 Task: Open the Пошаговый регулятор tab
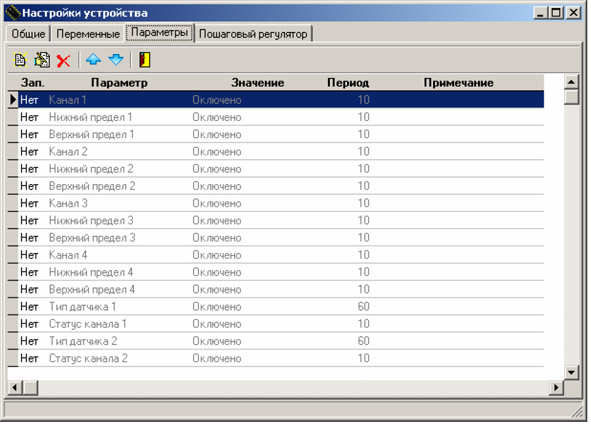pos(253,34)
